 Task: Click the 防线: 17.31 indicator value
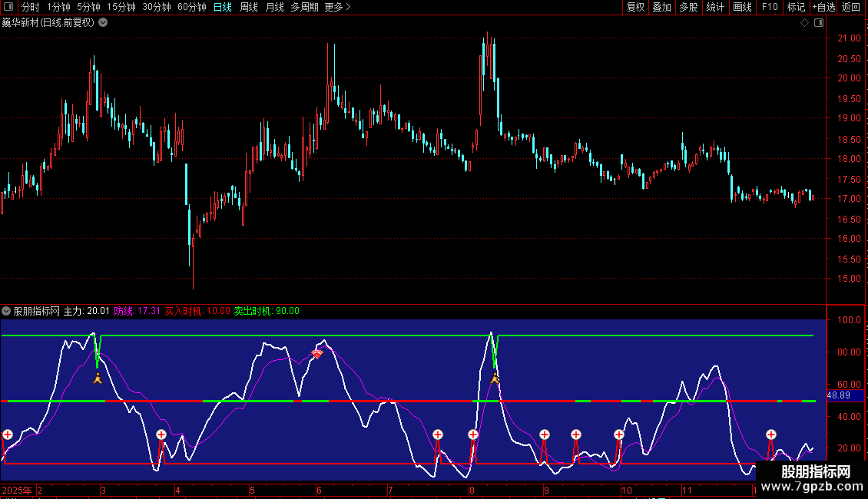(x=137, y=311)
